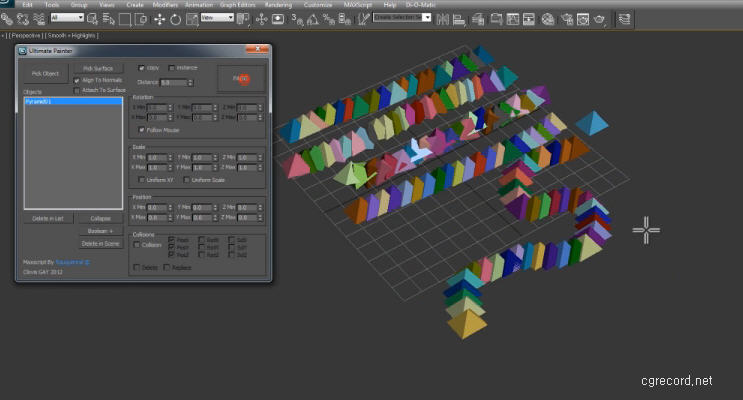Enable the Attach To Surface checkbox
Screen dimensions: 743x400
tap(77, 90)
